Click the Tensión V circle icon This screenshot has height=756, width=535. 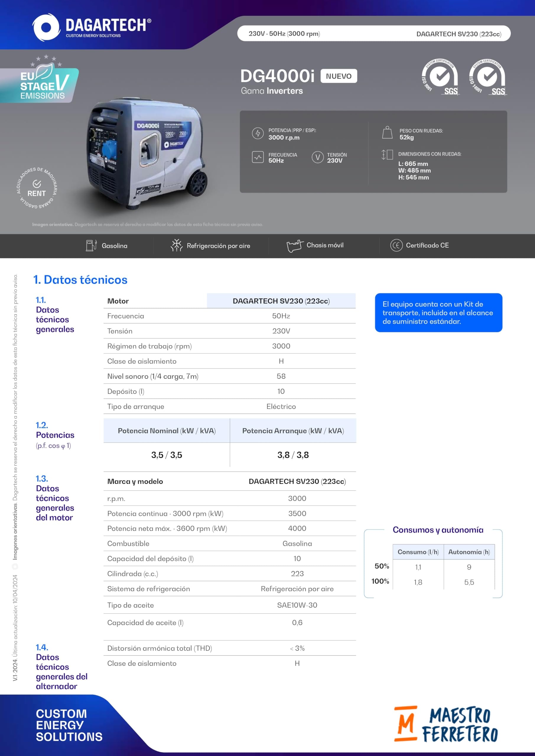tap(318, 157)
